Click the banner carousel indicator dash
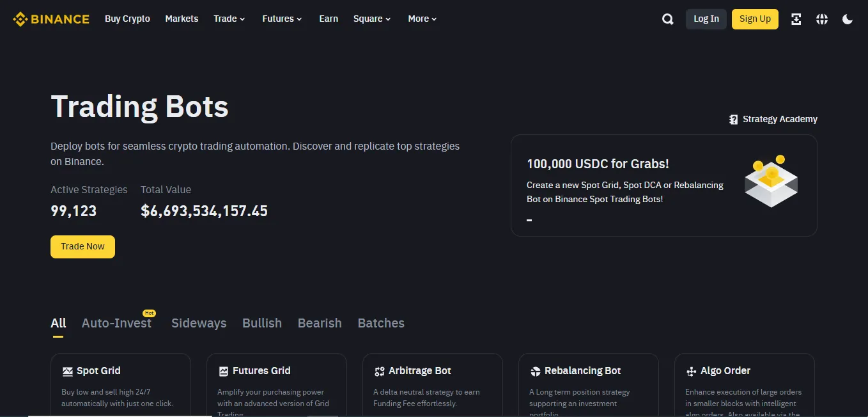 point(529,221)
